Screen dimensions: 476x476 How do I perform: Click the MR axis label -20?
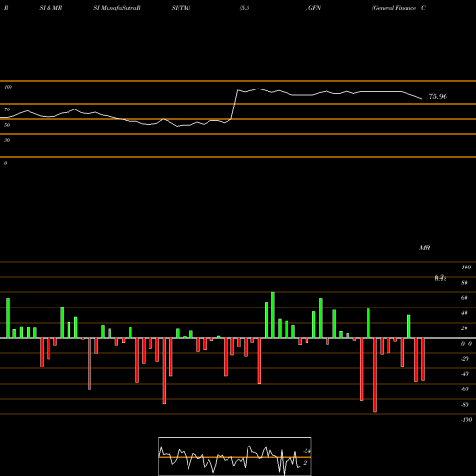(465, 359)
